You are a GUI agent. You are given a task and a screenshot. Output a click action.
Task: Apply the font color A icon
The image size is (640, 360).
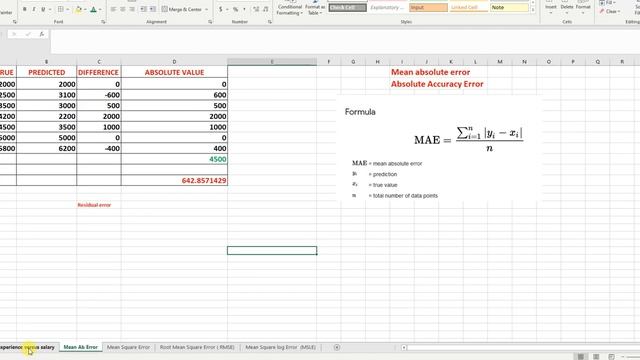pos(93,9)
